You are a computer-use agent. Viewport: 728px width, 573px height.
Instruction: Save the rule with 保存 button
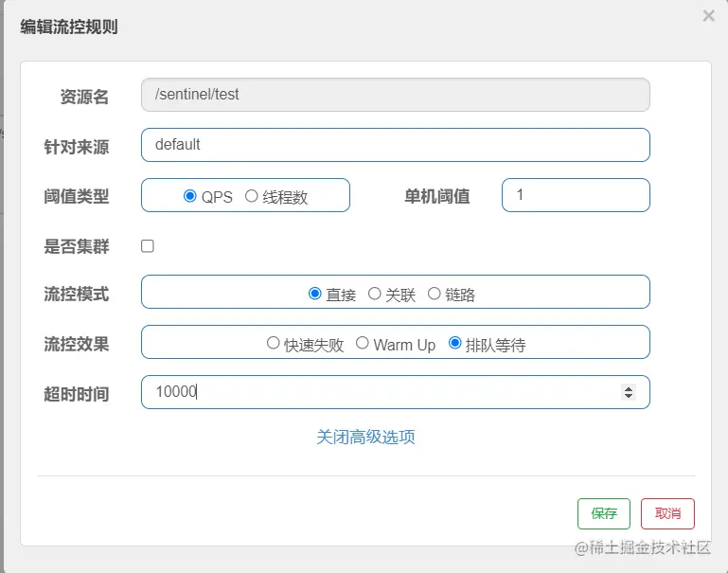coord(604,513)
